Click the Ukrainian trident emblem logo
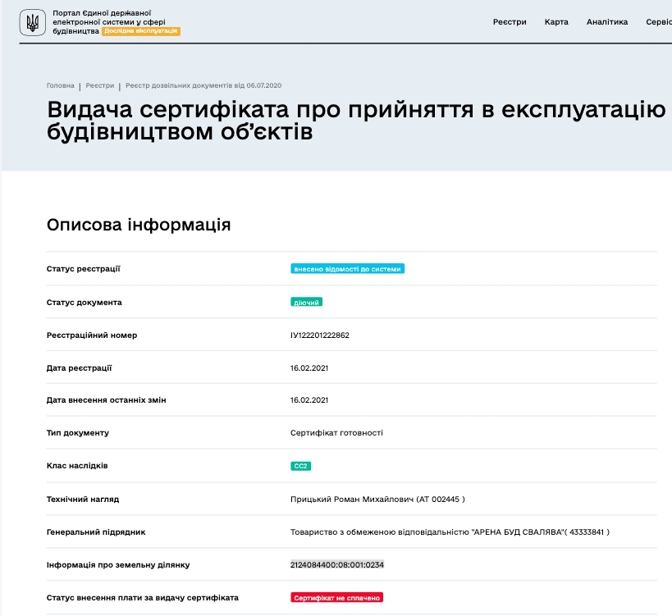The width and height of the screenshot is (672, 616). tap(33, 22)
